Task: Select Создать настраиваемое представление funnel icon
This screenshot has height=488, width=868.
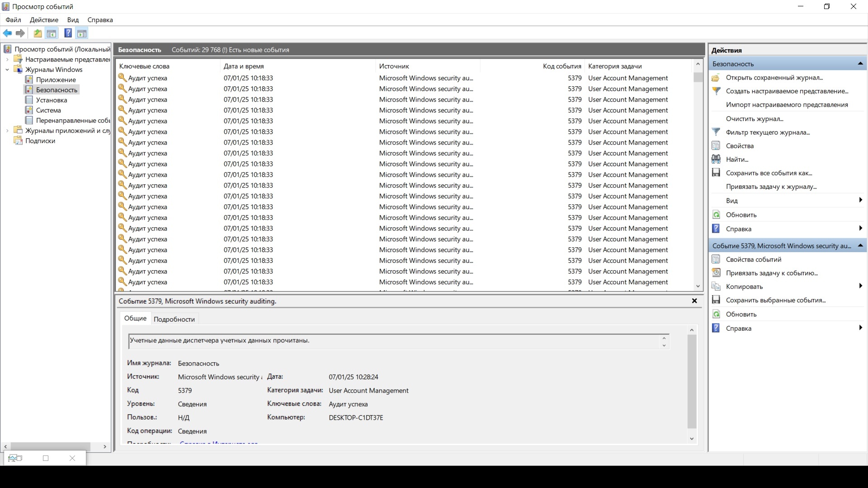Action: (x=717, y=91)
